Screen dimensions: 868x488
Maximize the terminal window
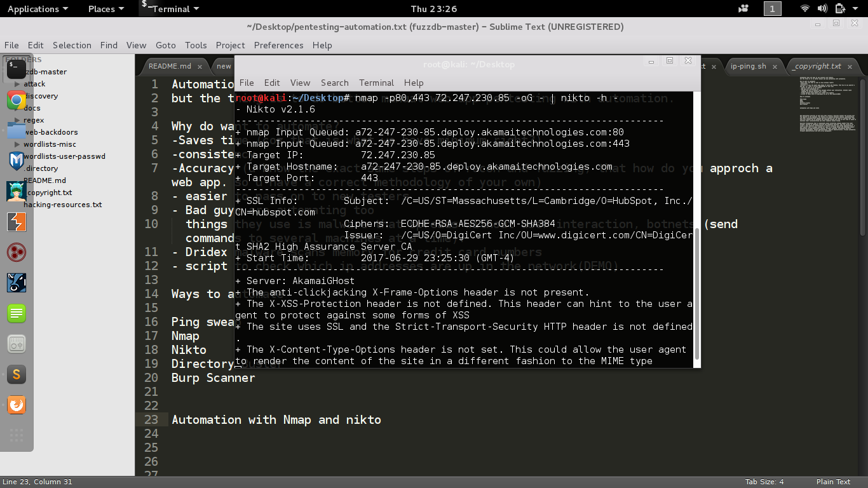click(669, 60)
